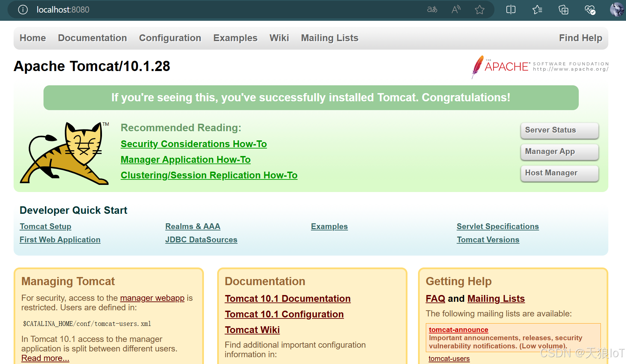This screenshot has width=626, height=364.
Task: Add page to favorites with star icon
Action: [x=480, y=10]
